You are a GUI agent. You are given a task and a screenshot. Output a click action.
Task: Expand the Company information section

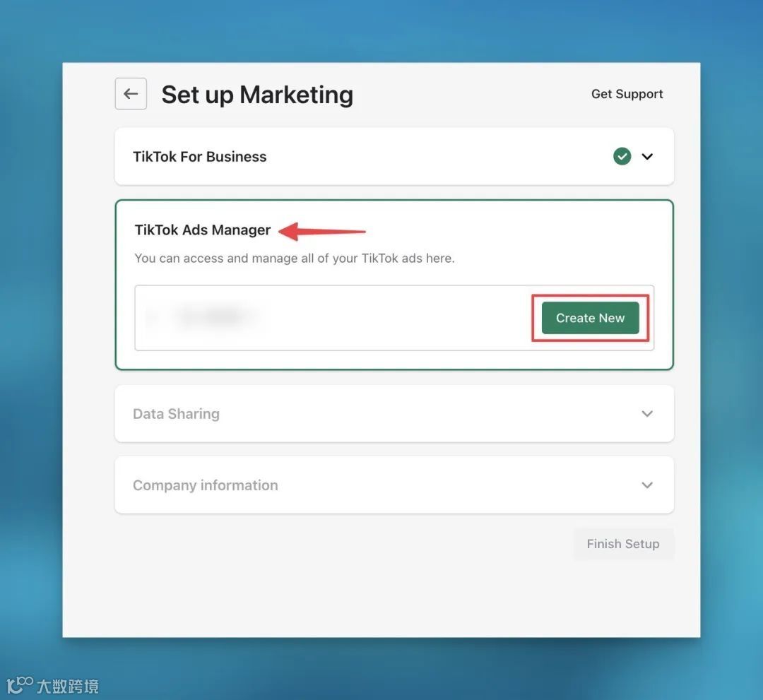pos(646,485)
